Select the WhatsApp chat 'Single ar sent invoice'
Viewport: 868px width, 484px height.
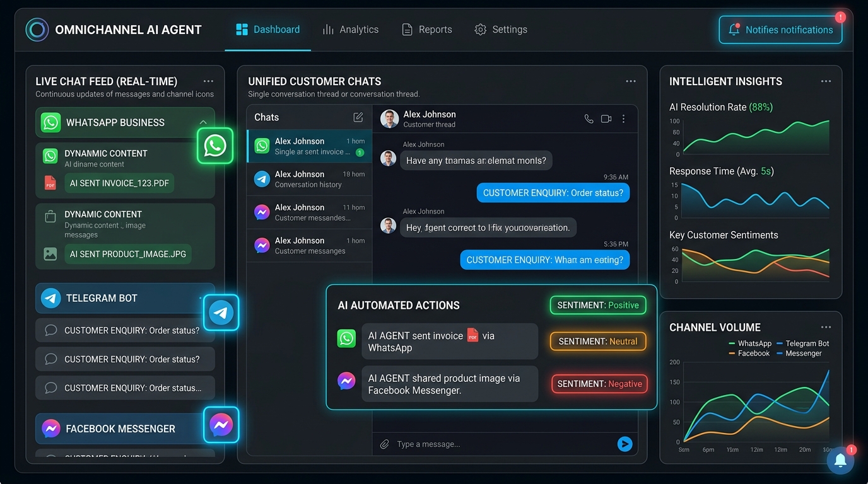[x=309, y=146]
